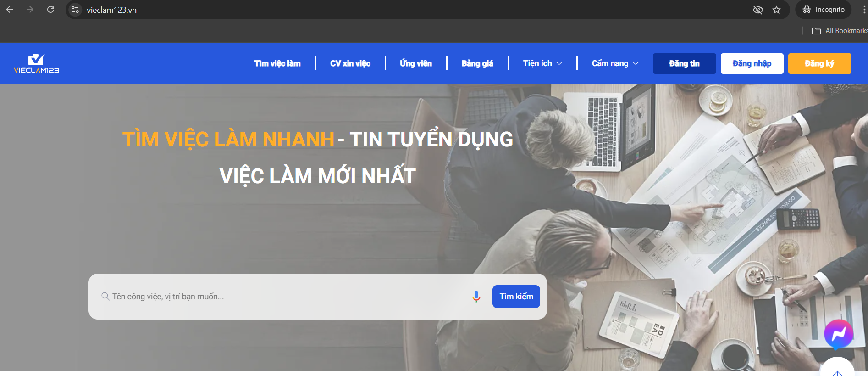Viewport: 868px width, 376px height.
Task: Reload the current page
Action: pyautogui.click(x=50, y=10)
